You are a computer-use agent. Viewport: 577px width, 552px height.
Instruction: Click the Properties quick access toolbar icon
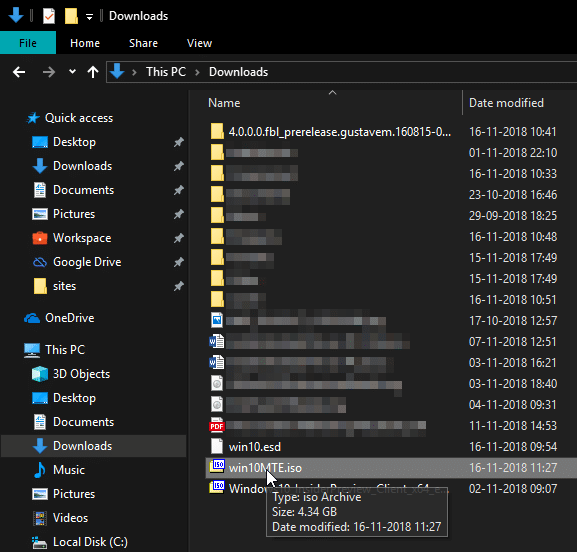tap(49, 16)
